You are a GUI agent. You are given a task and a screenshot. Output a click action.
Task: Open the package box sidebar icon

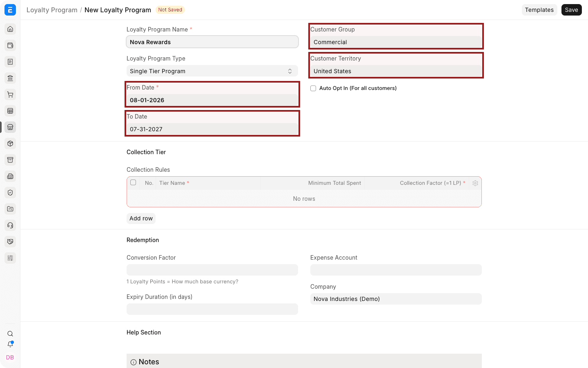10,144
